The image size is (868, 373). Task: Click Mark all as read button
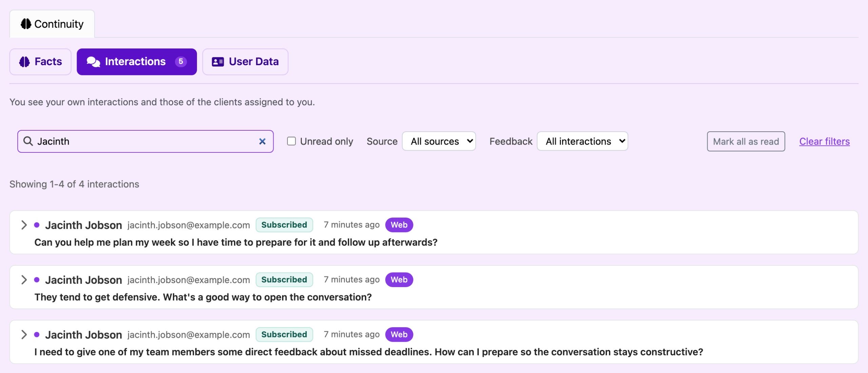746,141
